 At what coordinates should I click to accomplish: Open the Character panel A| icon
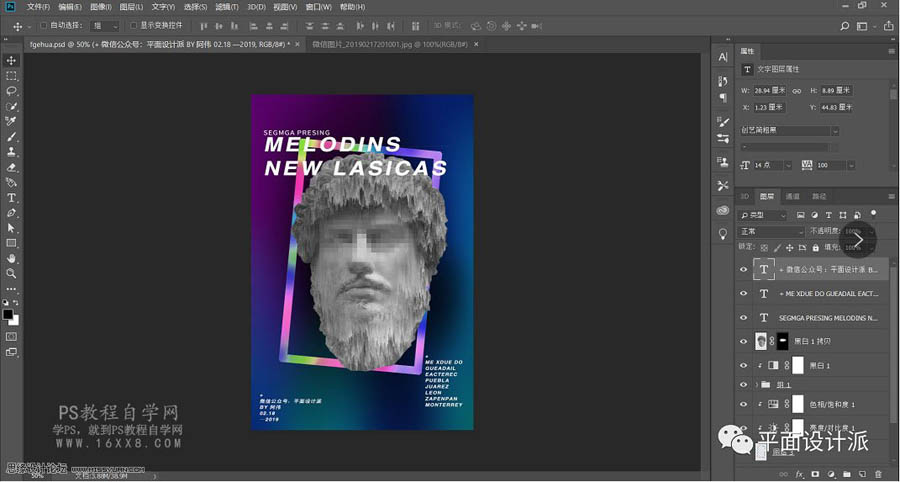(x=723, y=57)
